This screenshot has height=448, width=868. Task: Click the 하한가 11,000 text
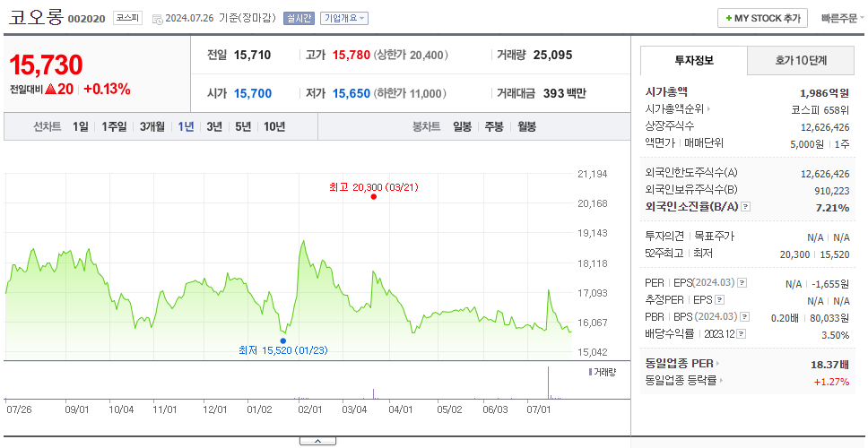pyautogui.click(x=409, y=93)
